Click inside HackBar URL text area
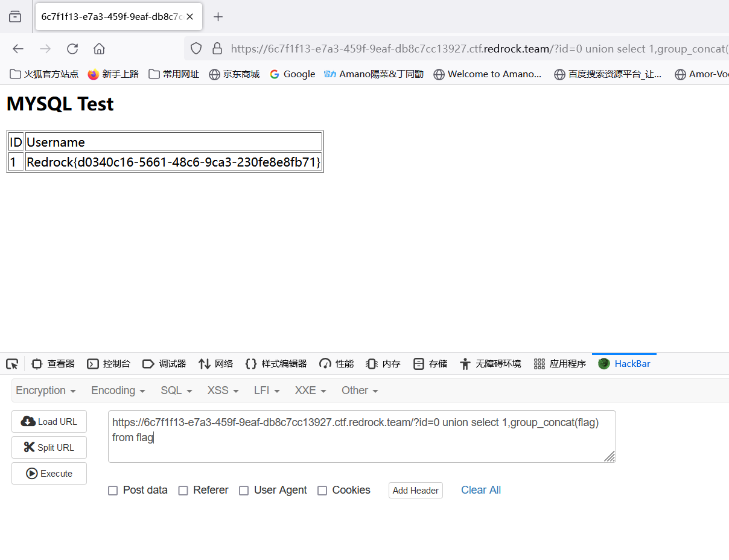The height and width of the screenshot is (560, 729). click(x=361, y=437)
